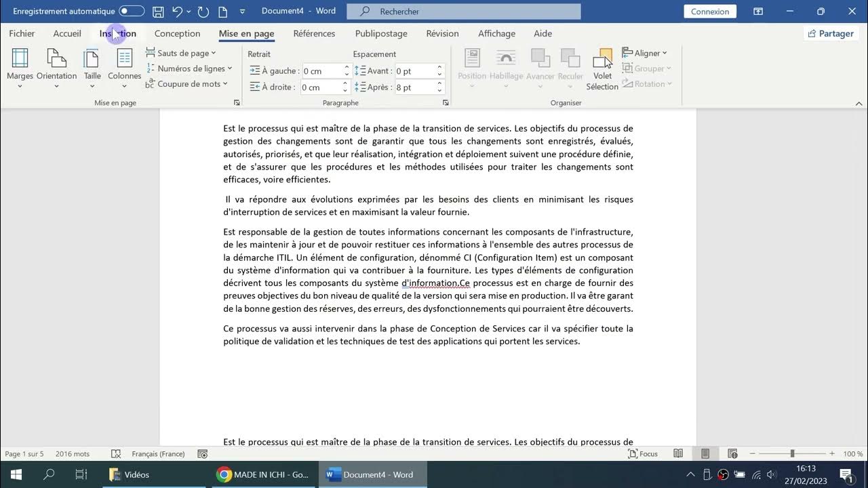This screenshot has width=868, height=488.
Task: Click the 2016 mots word count
Action: tap(73, 454)
